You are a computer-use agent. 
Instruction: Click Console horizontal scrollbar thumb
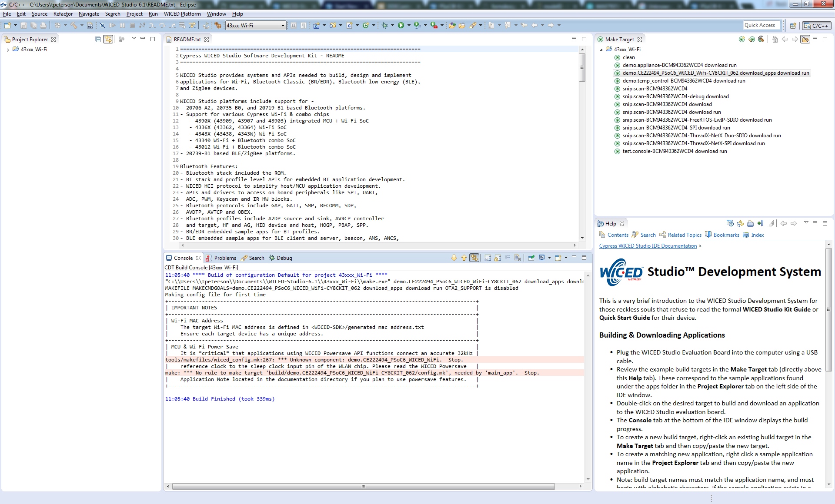364,487
